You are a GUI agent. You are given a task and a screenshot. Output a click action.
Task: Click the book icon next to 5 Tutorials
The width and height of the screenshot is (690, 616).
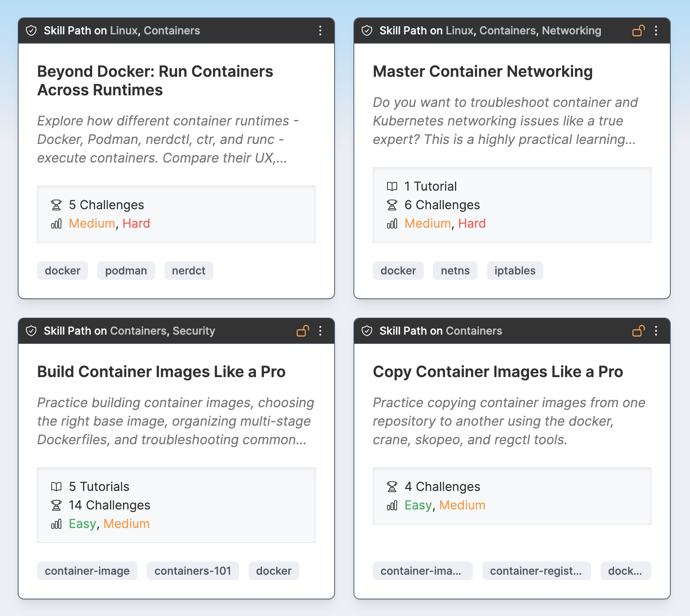coord(56,487)
